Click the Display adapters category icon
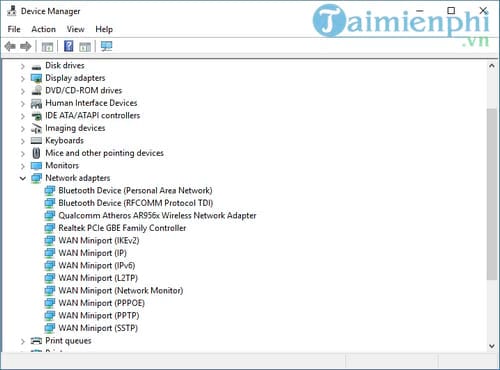500x370 pixels. point(36,78)
